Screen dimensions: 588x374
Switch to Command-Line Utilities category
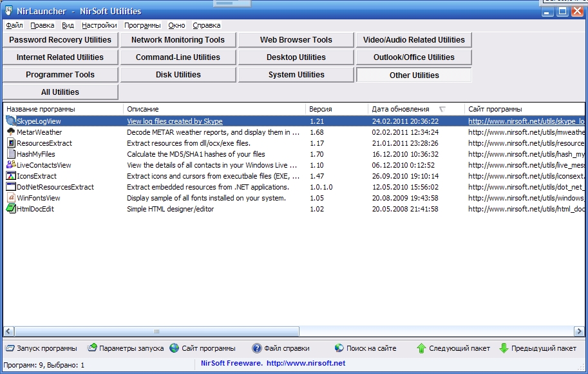pos(178,57)
